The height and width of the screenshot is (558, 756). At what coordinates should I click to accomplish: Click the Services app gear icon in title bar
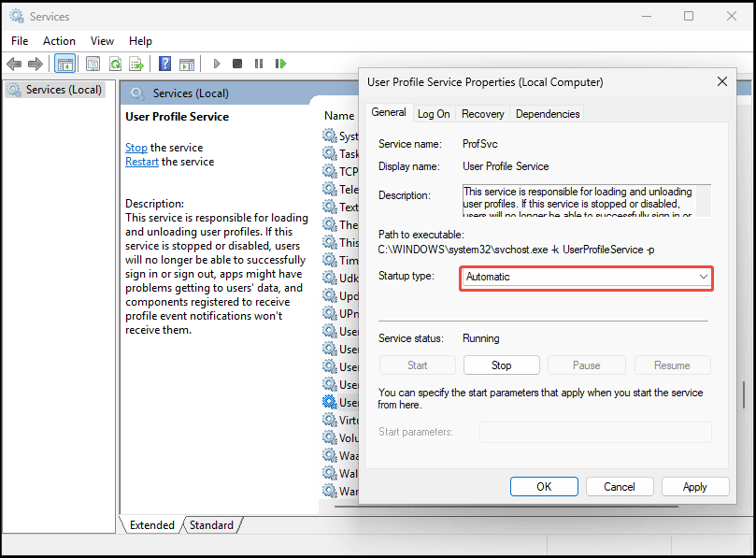tap(17, 16)
